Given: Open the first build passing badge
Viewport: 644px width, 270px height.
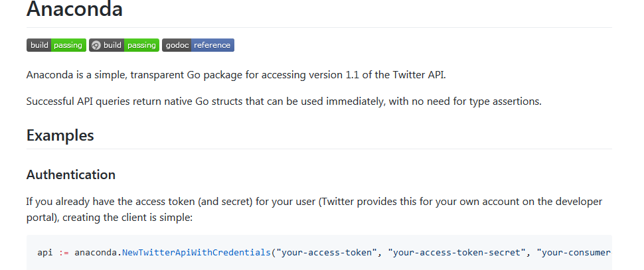Looking at the screenshot, I should point(56,45).
